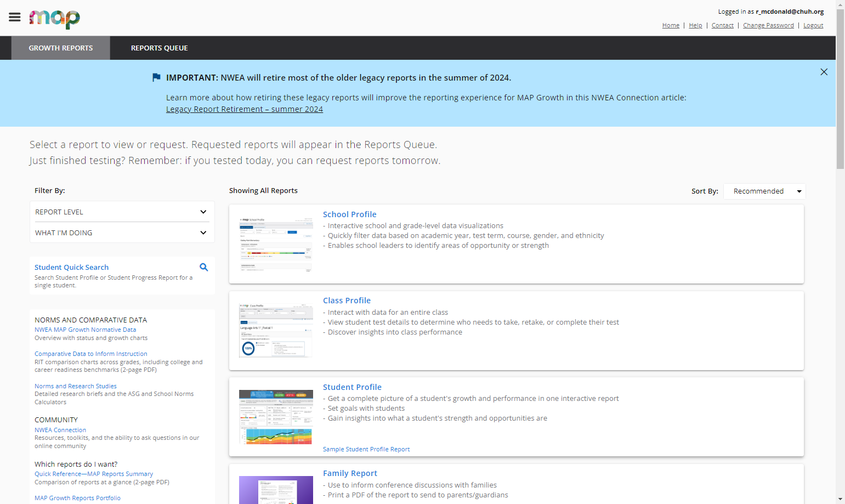Viewport: 845px width, 504px height.
Task: Open the Legacy Report Retirement article link
Action: click(245, 109)
